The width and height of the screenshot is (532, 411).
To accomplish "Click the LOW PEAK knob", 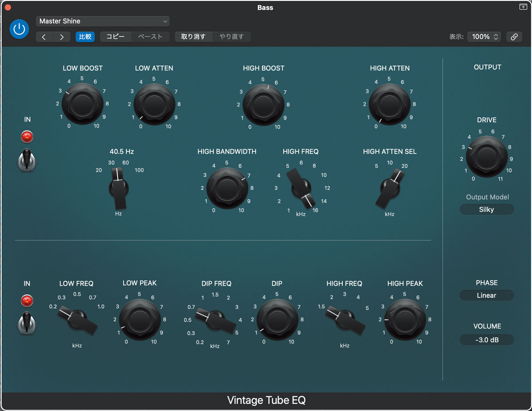I will click(140, 320).
